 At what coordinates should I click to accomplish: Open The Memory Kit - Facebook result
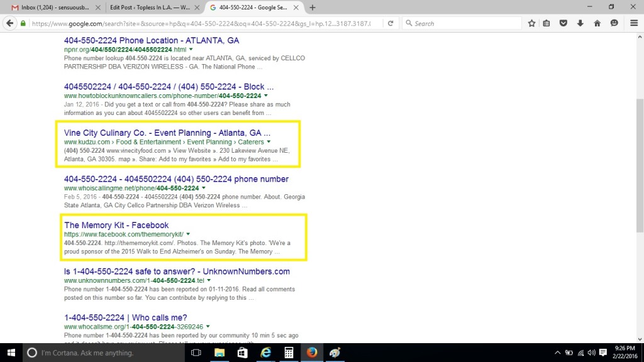[x=116, y=225]
